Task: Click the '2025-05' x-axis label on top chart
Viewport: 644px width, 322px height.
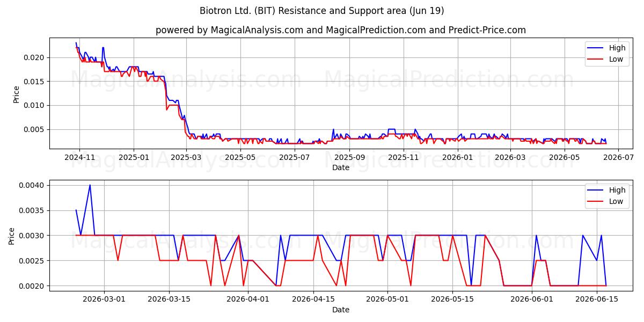Action: coord(239,157)
